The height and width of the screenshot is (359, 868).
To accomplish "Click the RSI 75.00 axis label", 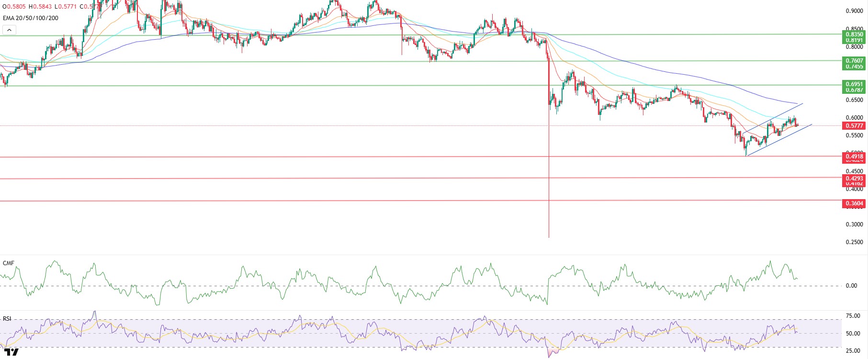I will pos(853,316).
